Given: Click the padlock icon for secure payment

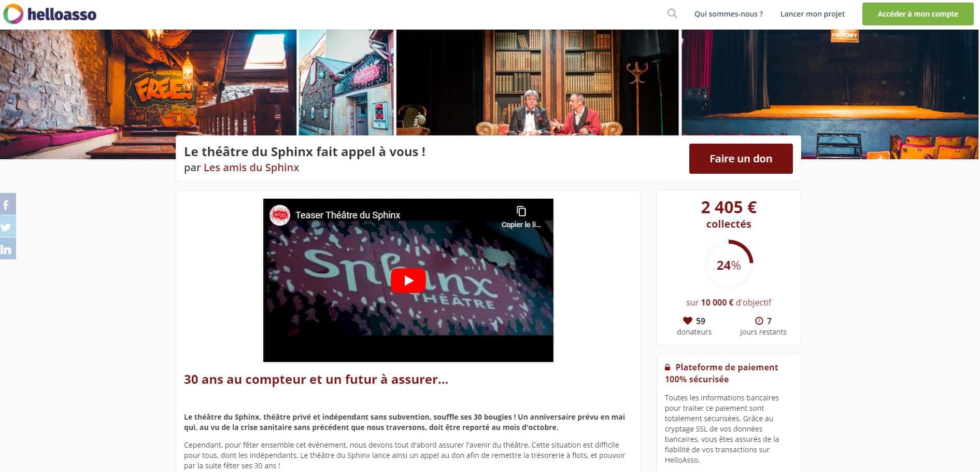Looking at the screenshot, I should tap(668, 367).
